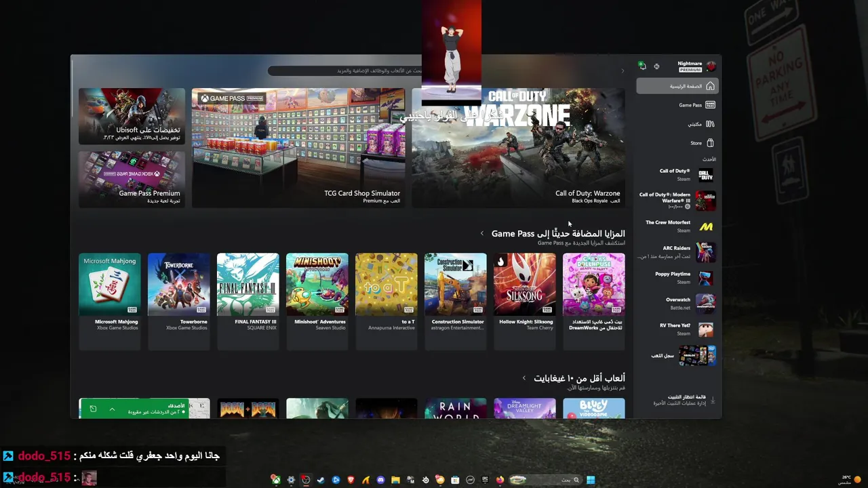Open Towerborne game card
This screenshot has height=488, width=868.
(x=179, y=300)
